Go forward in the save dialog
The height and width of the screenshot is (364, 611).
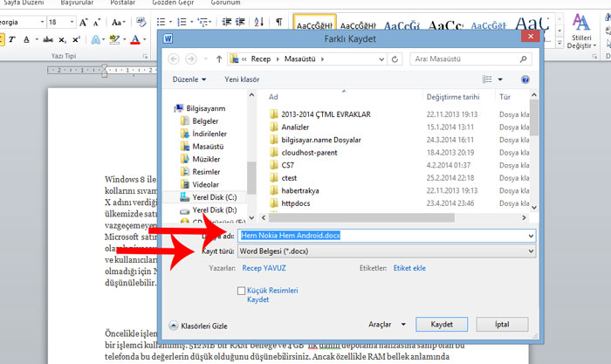click(191, 59)
